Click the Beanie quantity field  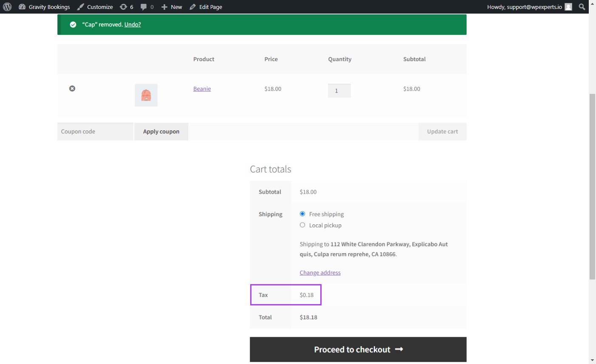[339, 90]
